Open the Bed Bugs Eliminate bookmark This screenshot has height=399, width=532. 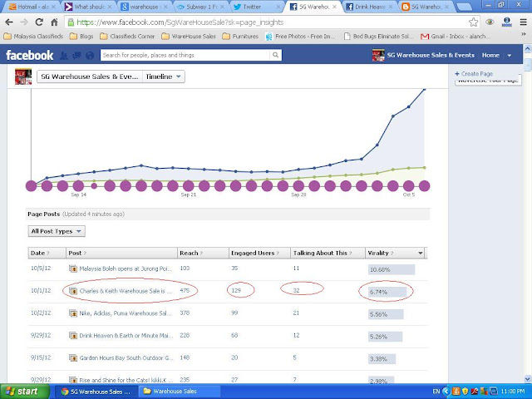379,37
